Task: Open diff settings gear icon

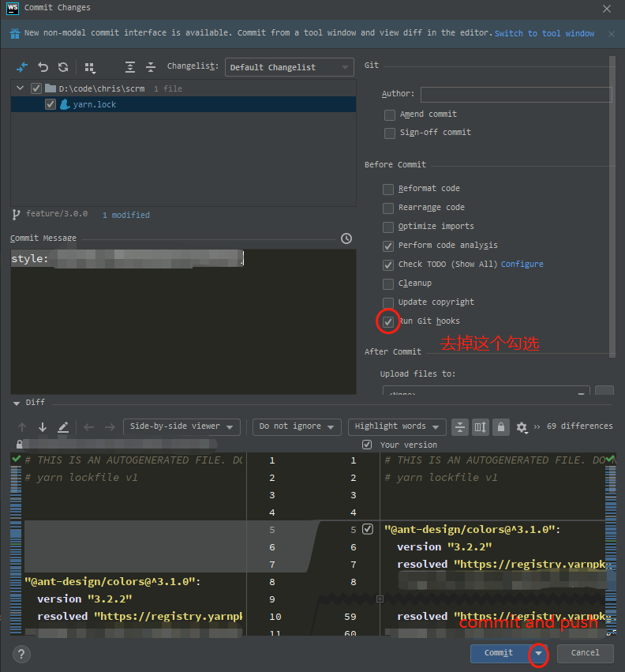Action: click(x=522, y=427)
